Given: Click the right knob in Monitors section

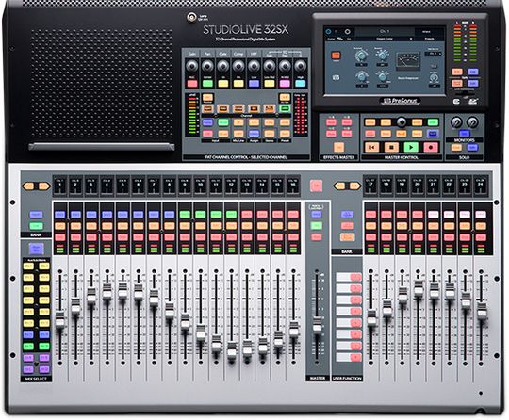Looking at the screenshot, I should (x=472, y=122).
